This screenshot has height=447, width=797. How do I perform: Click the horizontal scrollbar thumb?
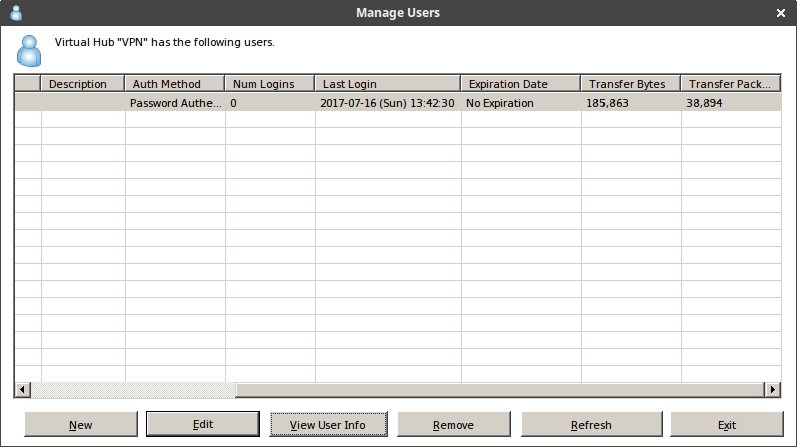500,390
